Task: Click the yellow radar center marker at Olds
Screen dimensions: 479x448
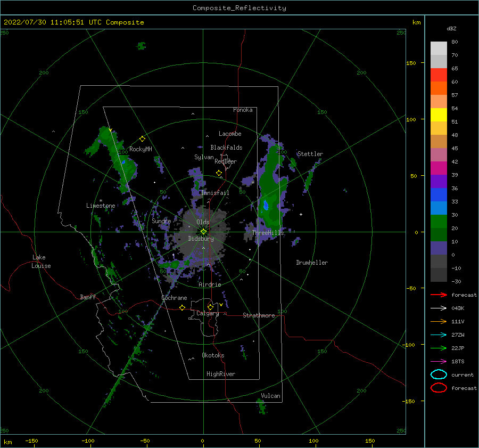Action: pyautogui.click(x=203, y=232)
